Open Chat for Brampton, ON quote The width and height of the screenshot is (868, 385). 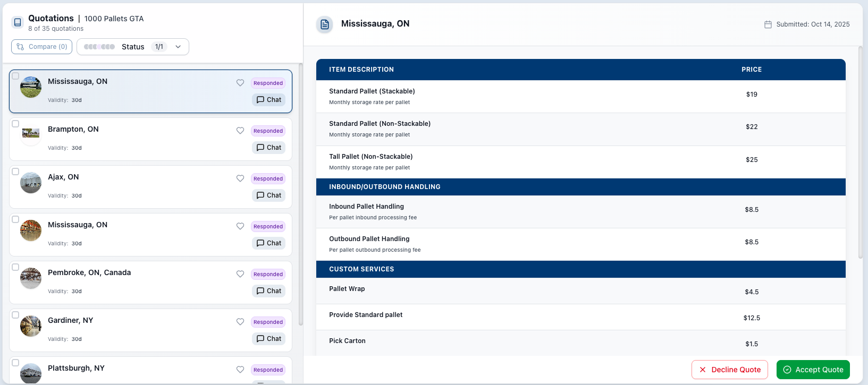pyautogui.click(x=268, y=148)
